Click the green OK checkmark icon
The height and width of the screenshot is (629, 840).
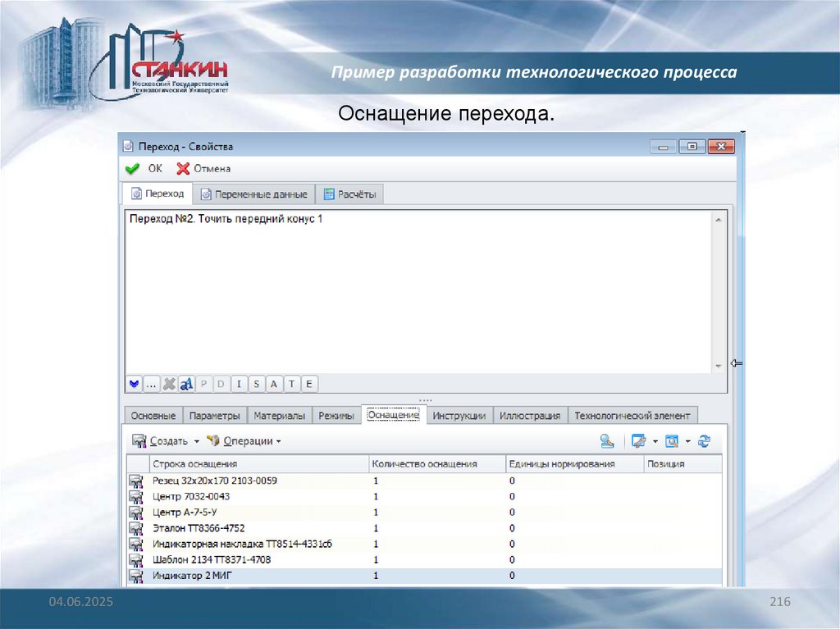(x=132, y=169)
